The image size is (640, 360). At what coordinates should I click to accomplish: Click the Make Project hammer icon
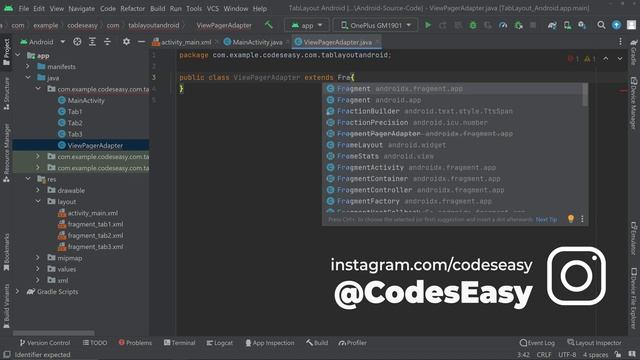(x=268, y=25)
